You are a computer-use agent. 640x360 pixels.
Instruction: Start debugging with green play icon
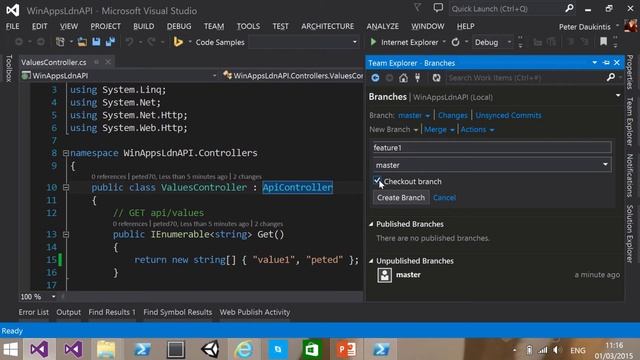coord(373,42)
